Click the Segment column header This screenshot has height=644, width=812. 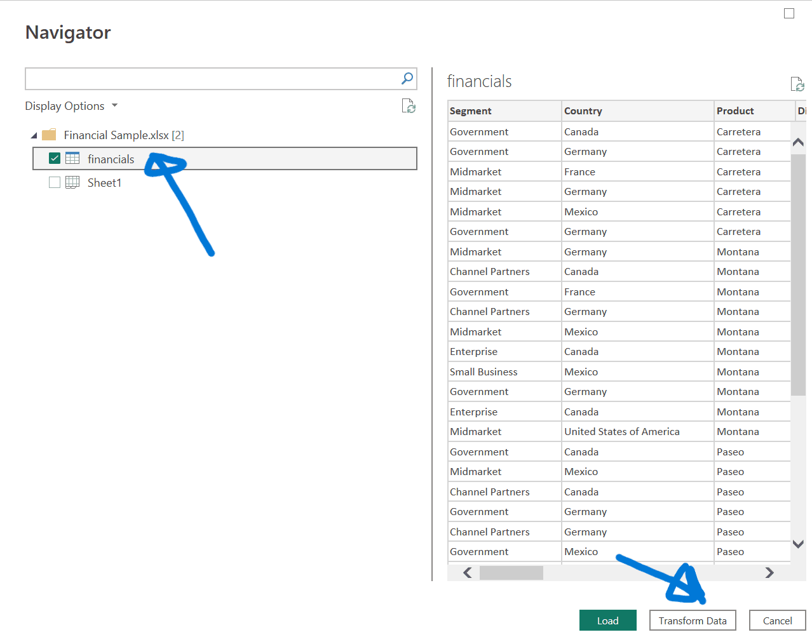point(470,111)
